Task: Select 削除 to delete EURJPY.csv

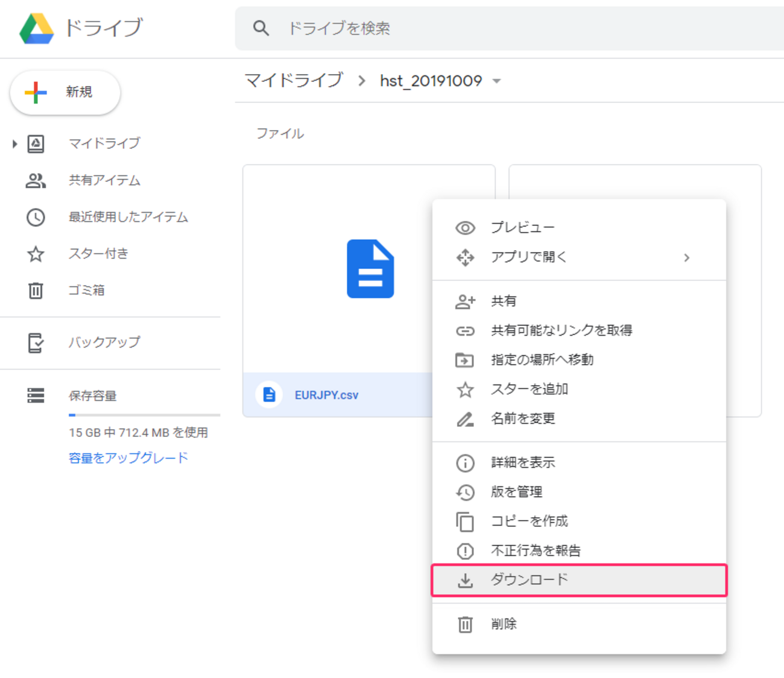Action: point(503,624)
